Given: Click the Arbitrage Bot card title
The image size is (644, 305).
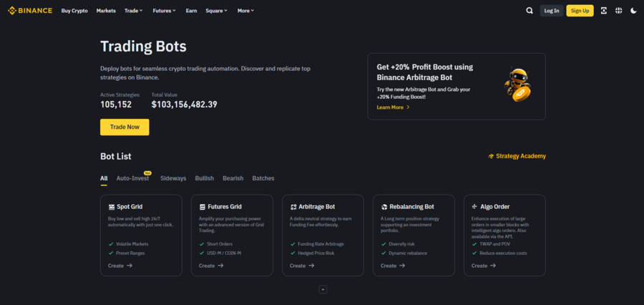Looking at the screenshot, I should (316, 207).
